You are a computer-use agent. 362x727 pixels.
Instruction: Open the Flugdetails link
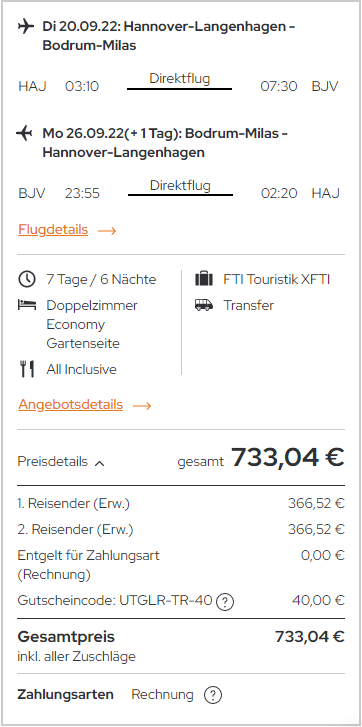click(53, 230)
